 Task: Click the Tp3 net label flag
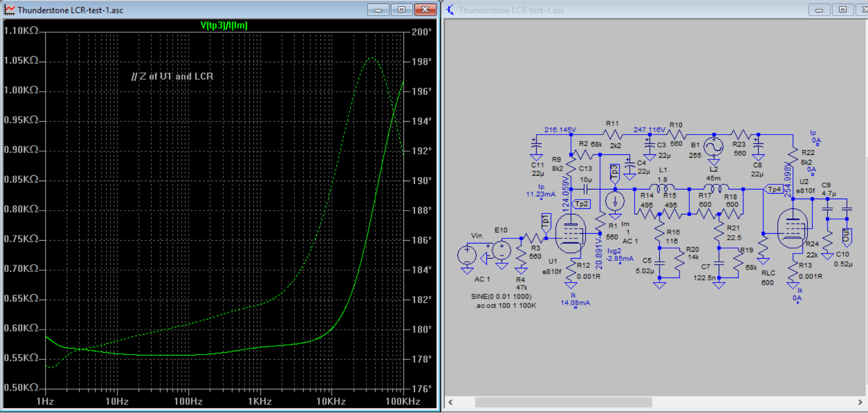614,173
